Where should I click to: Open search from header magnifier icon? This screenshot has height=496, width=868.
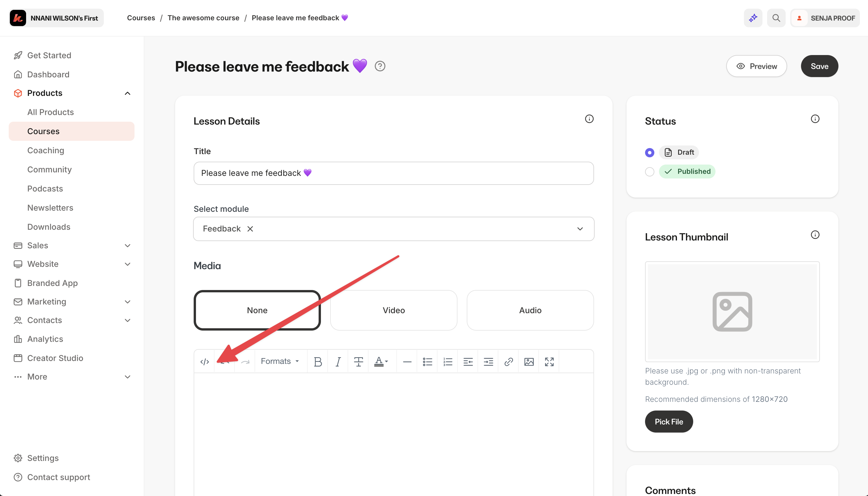point(776,18)
